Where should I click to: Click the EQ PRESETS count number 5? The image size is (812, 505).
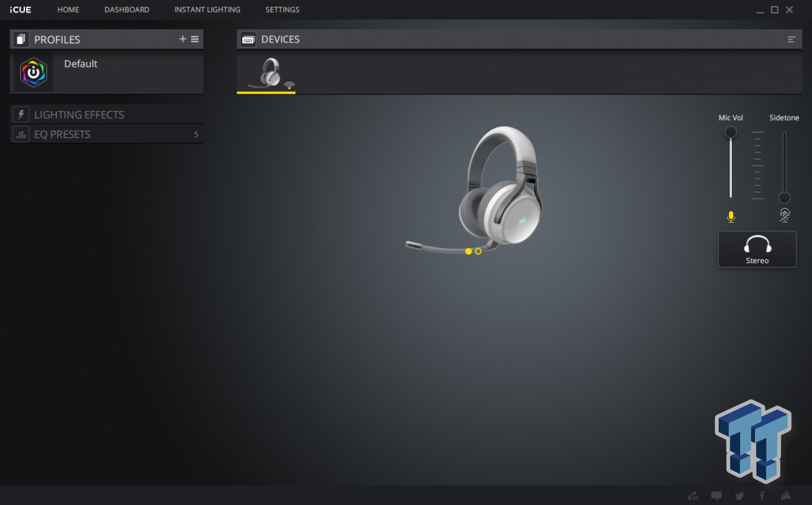[196, 134]
